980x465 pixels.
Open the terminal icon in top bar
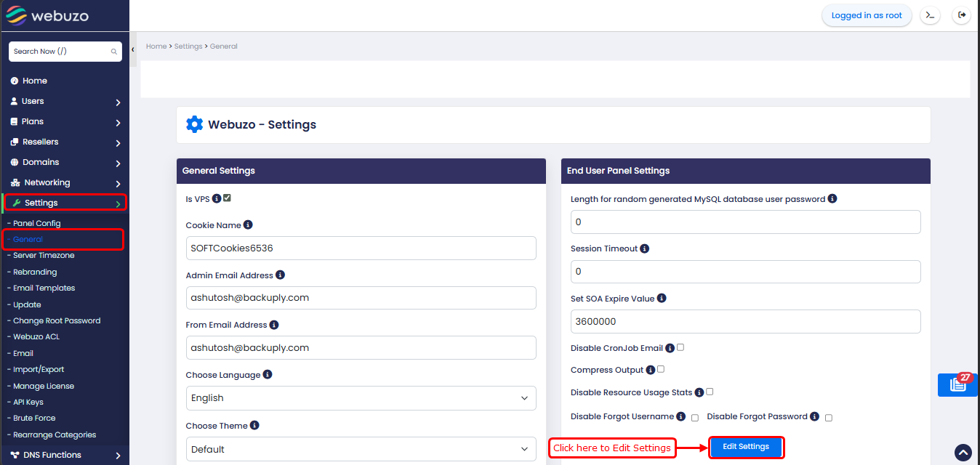[x=930, y=15]
